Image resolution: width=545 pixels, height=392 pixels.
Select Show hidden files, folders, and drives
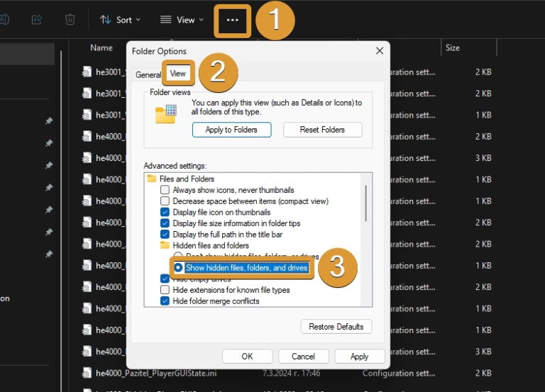178,268
